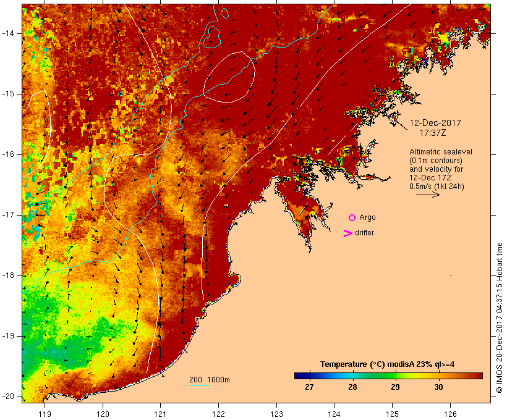Image resolution: width=507 pixels, height=420 pixels.
Task: Click the IMOS copyright timestamp text
Action: pyautogui.click(x=500, y=318)
